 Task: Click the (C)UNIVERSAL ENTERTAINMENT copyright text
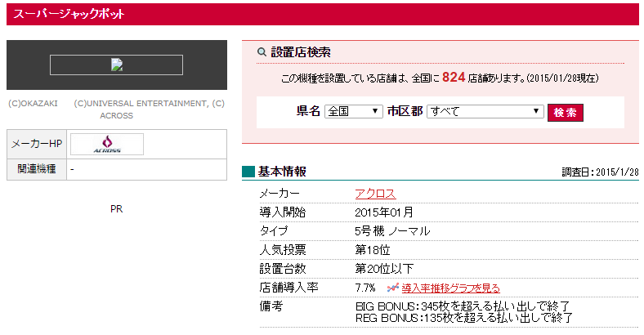click(x=150, y=109)
